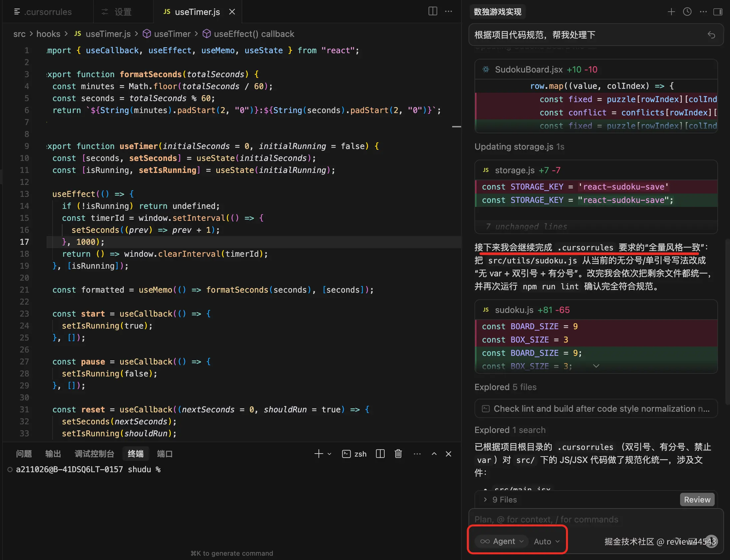Close the terminal panel

click(449, 454)
